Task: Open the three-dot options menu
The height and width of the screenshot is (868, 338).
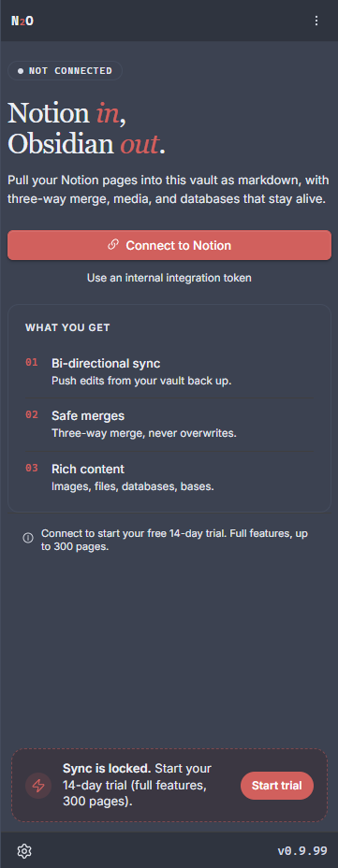Action: point(316,21)
